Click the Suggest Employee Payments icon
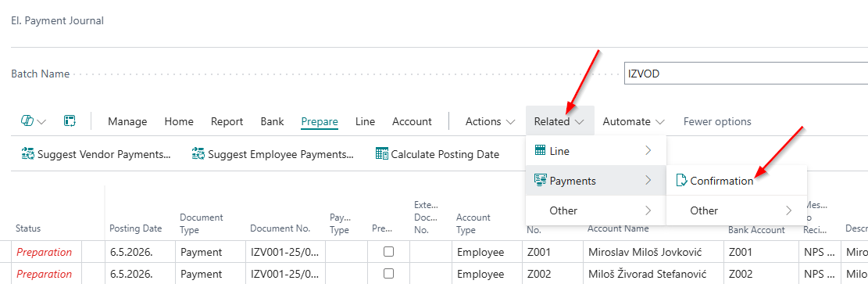This screenshot has height=284, width=868. pos(198,154)
